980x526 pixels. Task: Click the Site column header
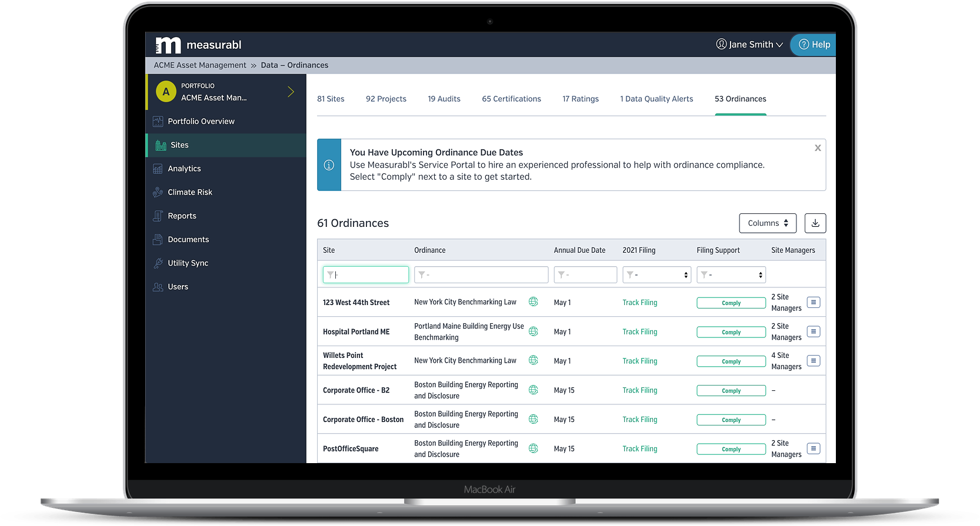[x=329, y=250]
